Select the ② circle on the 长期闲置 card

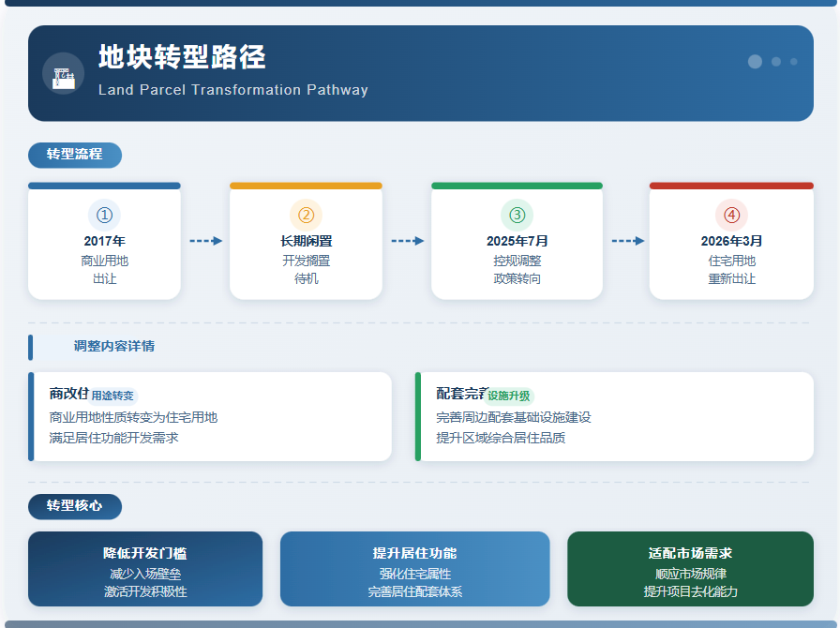[307, 217]
